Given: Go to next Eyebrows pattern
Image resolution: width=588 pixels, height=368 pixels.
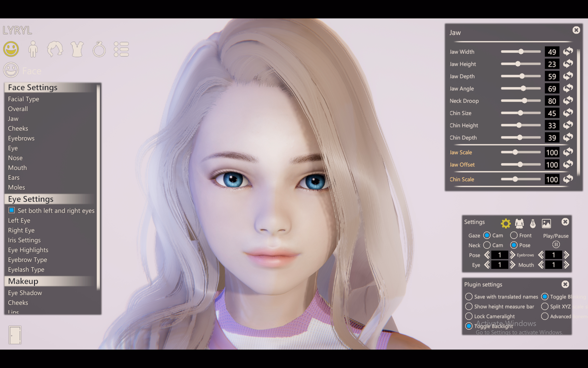Looking at the screenshot, I should [566, 255].
